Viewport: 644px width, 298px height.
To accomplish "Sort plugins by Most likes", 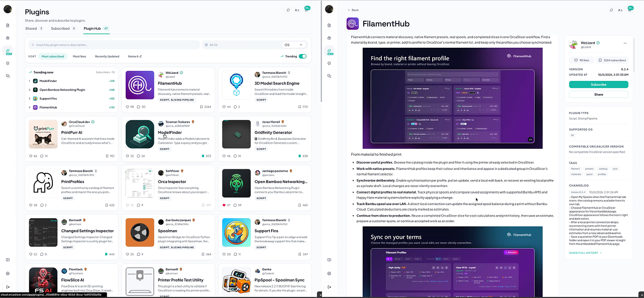I will point(79,56).
